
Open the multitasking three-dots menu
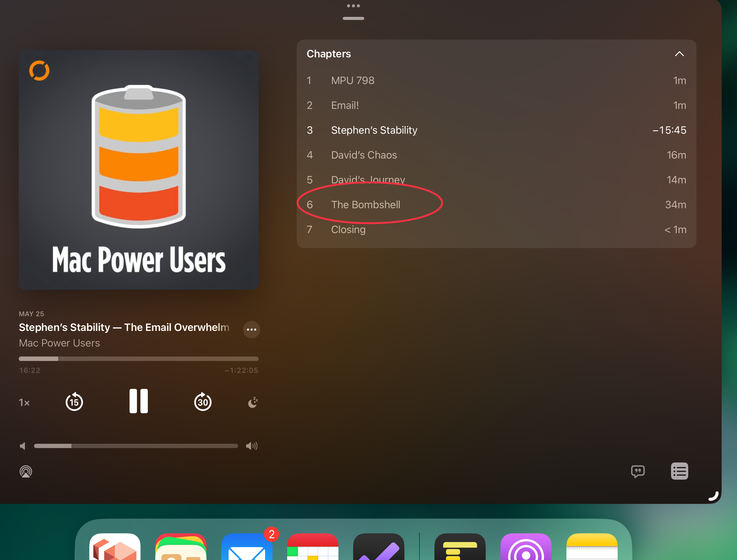[353, 6]
